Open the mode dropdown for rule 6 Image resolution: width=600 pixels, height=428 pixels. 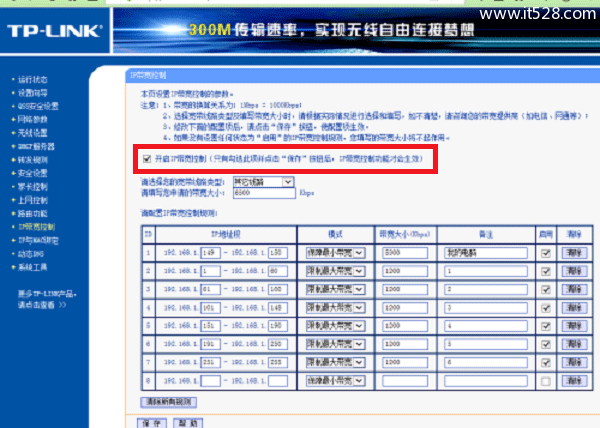pyautogui.click(x=335, y=344)
